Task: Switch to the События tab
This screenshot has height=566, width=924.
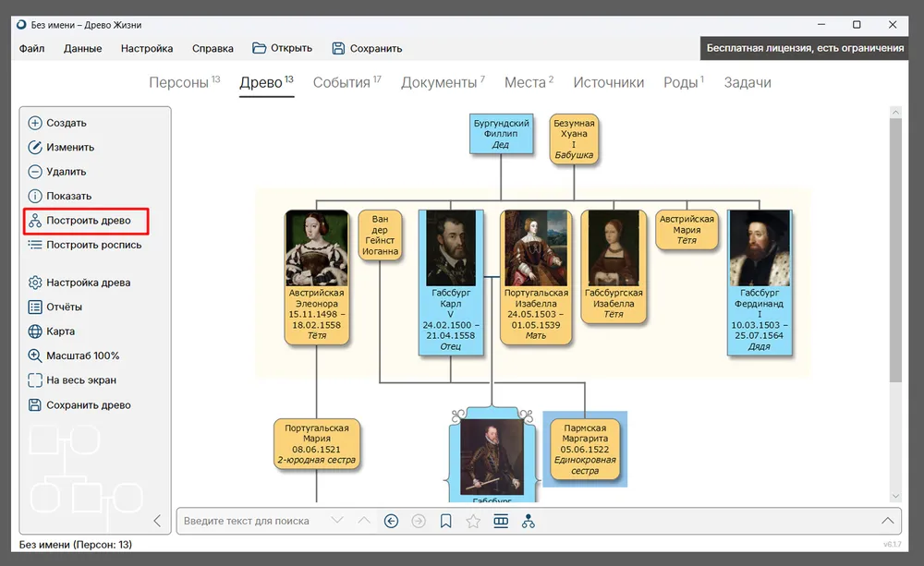Action: (341, 82)
